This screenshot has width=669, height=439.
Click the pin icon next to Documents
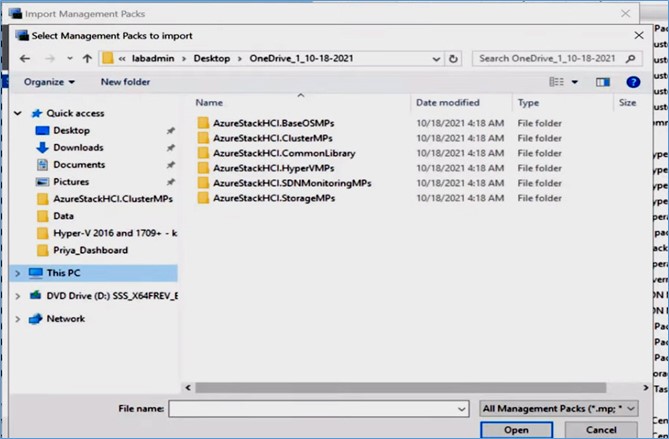[x=171, y=165]
